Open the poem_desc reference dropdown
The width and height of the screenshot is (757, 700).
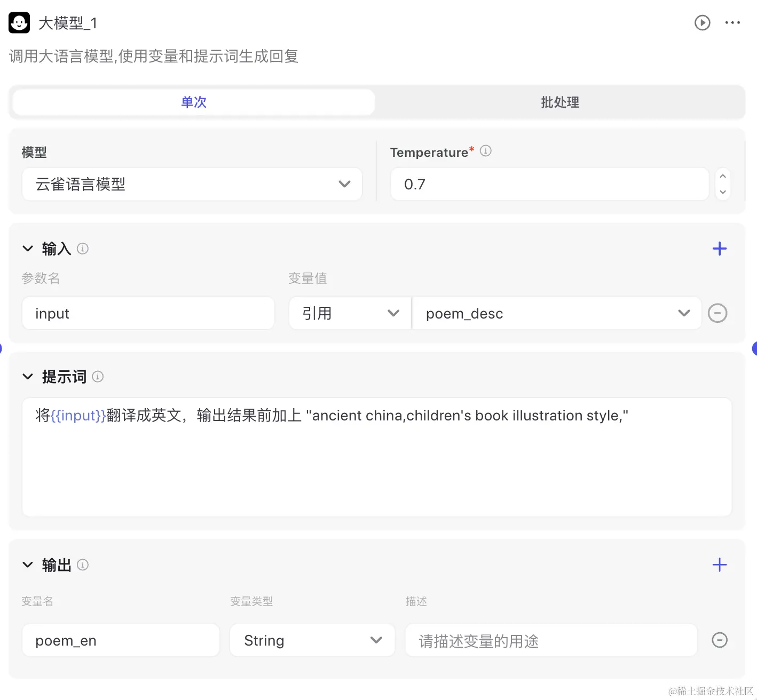[x=557, y=313]
